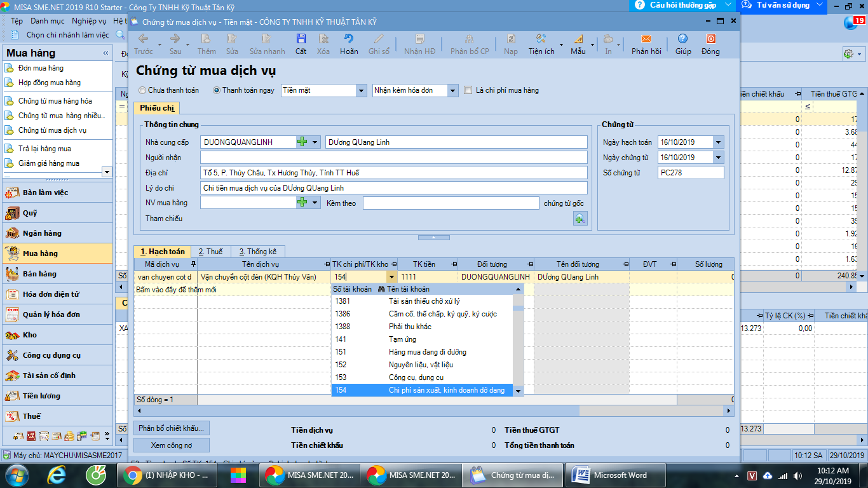This screenshot has width=868, height=488.
Task: Add new supplier with green plus icon
Action: [302, 142]
